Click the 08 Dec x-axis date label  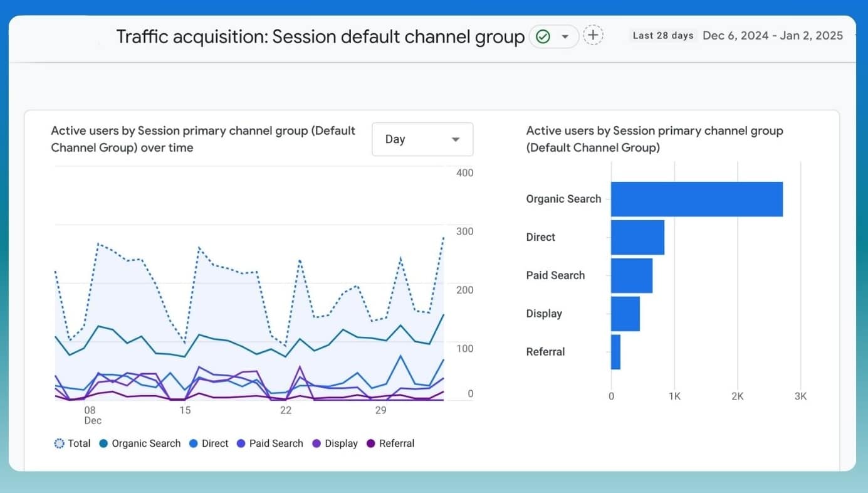pos(93,415)
